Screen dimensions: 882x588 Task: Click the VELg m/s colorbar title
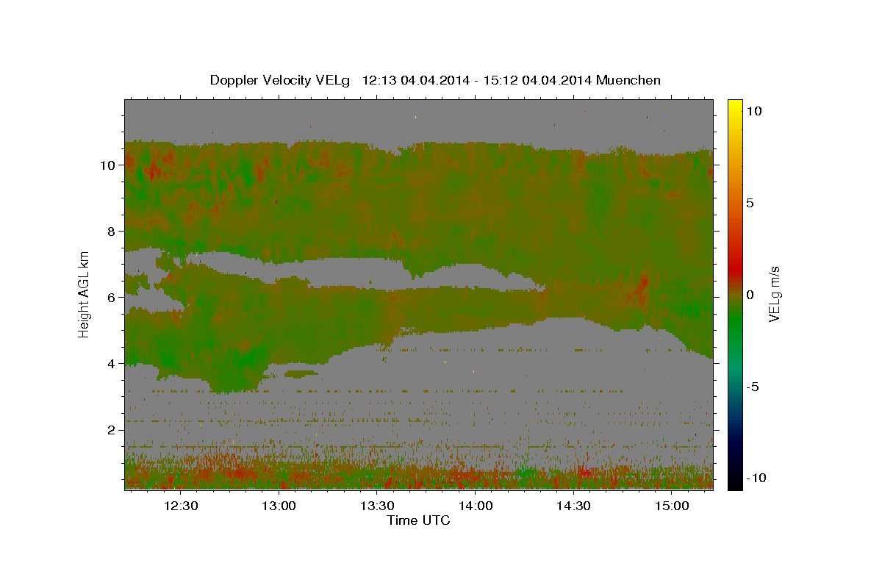click(774, 293)
